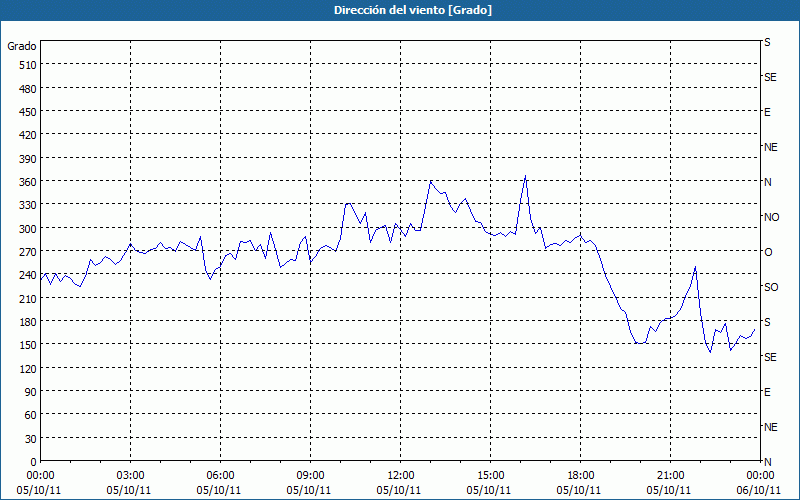Image resolution: width=800 pixels, height=500 pixels.
Task: Click the 'N' compass label level with 360
Action: click(x=767, y=182)
